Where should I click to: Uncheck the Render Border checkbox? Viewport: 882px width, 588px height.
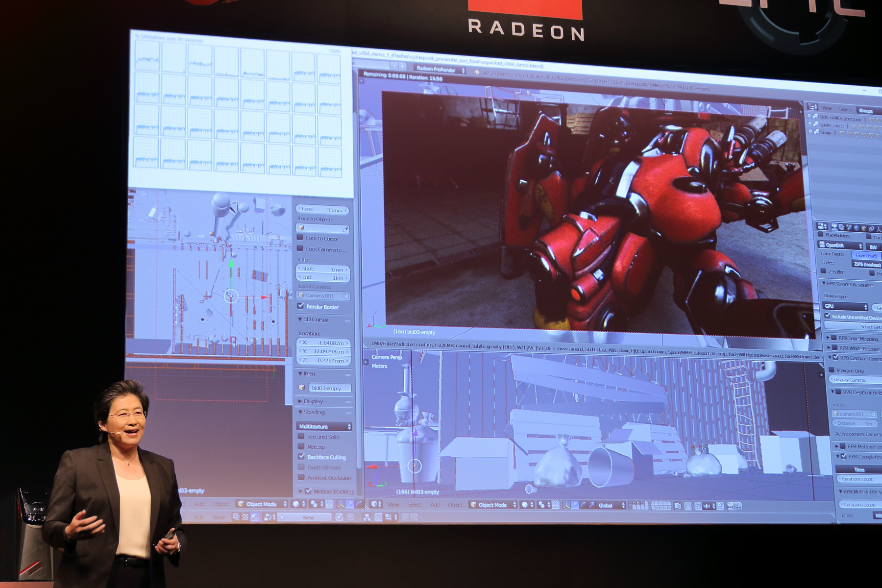coord(301,306)
